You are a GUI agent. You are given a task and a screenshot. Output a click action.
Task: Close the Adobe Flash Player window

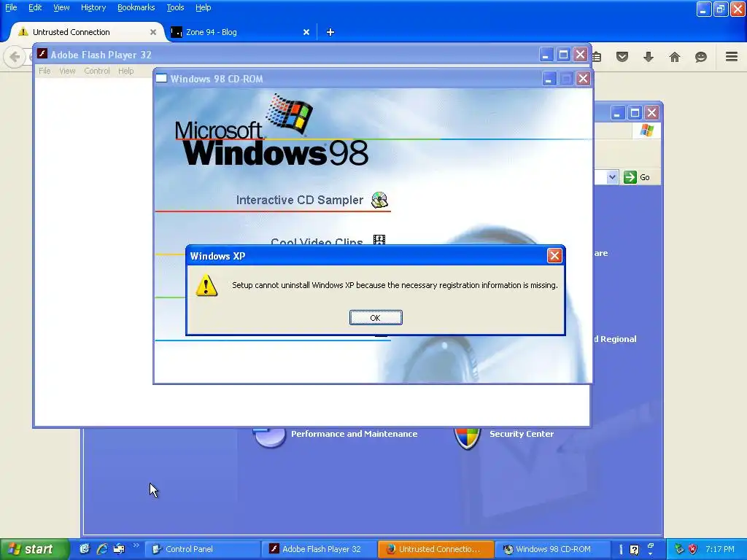[580, 54]
